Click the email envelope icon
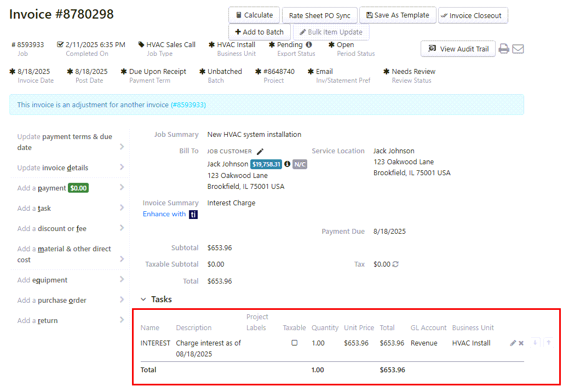580x392 pixels. pyautogui.click(x=518, y=49)
